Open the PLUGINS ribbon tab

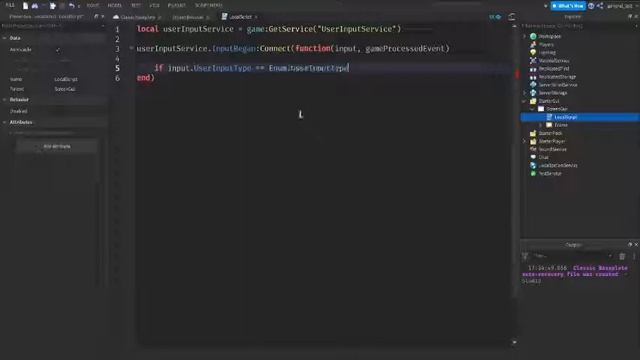click(x=176, y=5)
